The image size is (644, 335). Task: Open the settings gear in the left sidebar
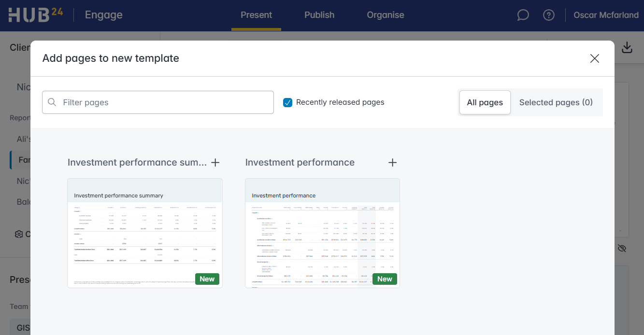(18, 234)
